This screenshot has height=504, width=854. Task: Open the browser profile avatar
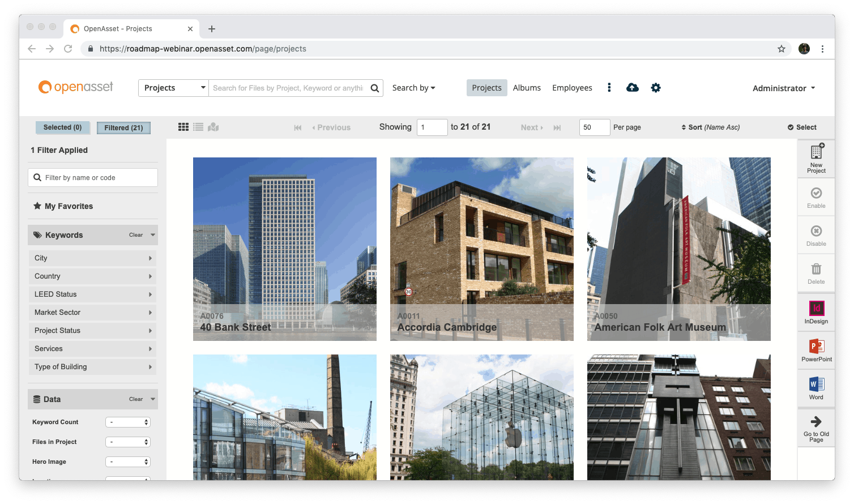tap(804, 49)
